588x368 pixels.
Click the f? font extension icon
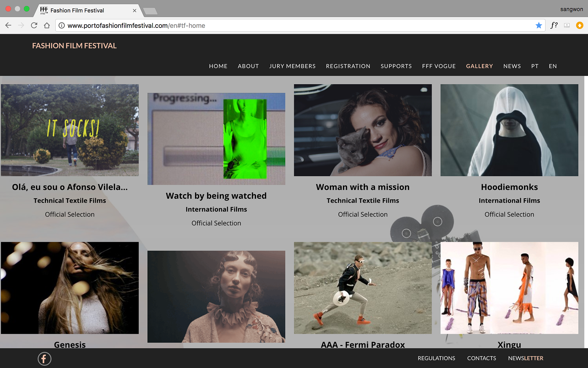tap(554, 25)
